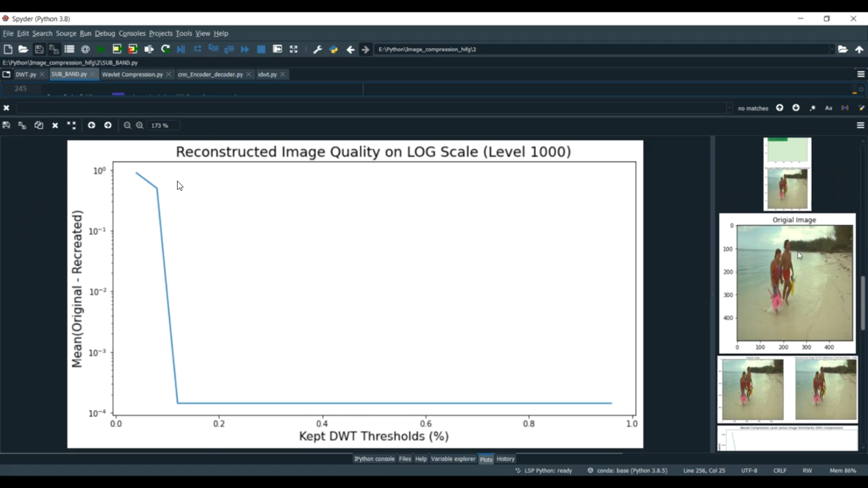Open the Debug menu
868x488 pixels.
click(105, 34)
